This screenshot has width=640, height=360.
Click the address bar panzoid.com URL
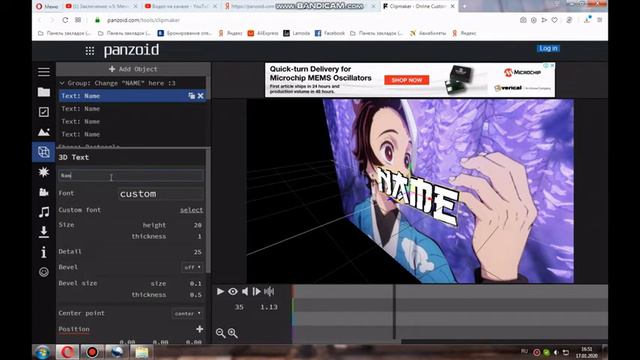tap(143, 20)
